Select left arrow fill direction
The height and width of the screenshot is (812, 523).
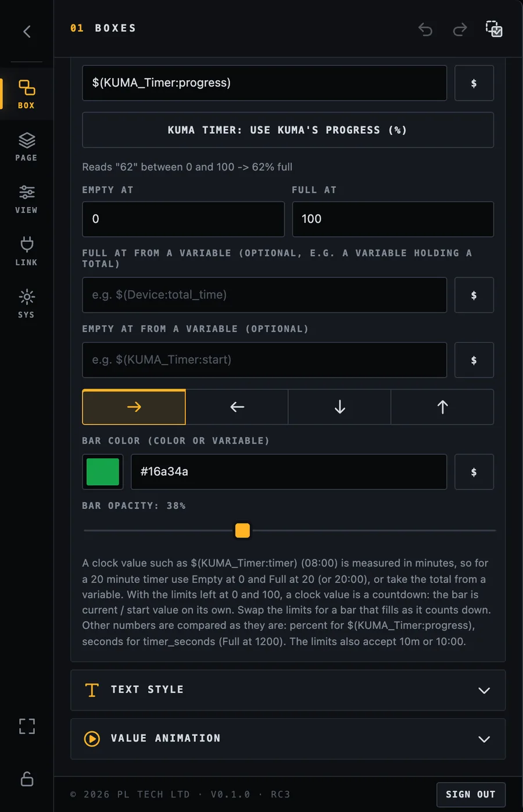[x=237, y=407]
